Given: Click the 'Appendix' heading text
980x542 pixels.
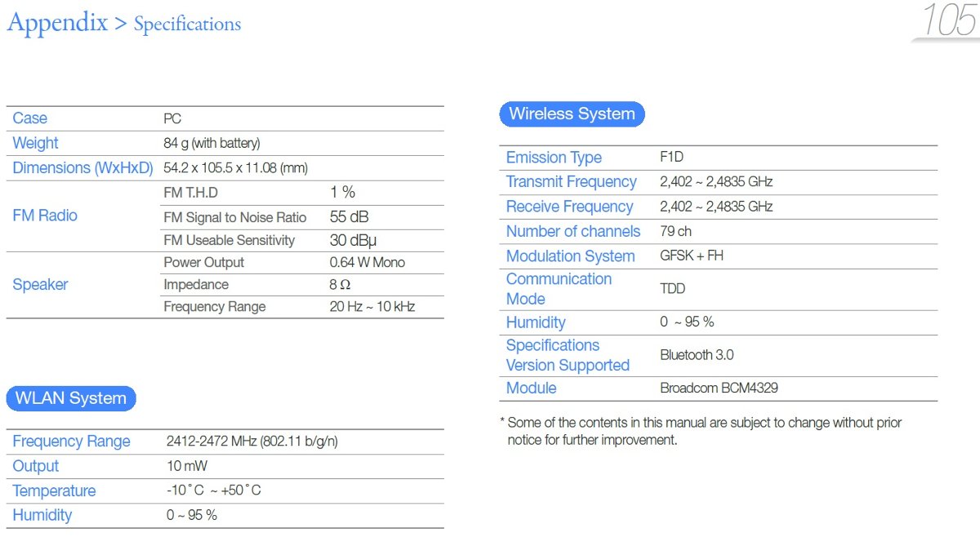Looking at the screenshot, I should pyautogui.click(x=57, y=23).
